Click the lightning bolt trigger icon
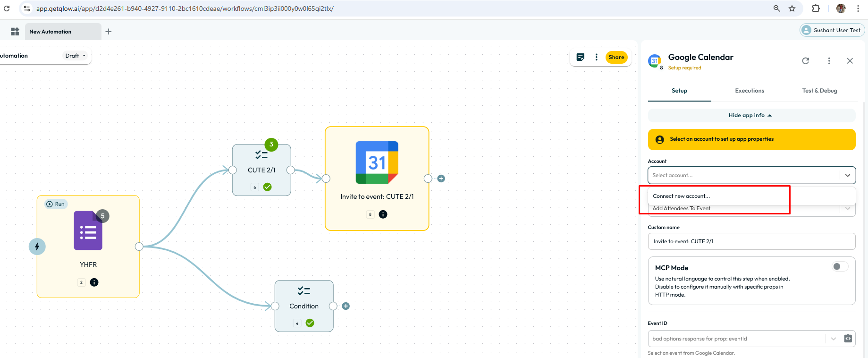 click(x=37, y=247)
